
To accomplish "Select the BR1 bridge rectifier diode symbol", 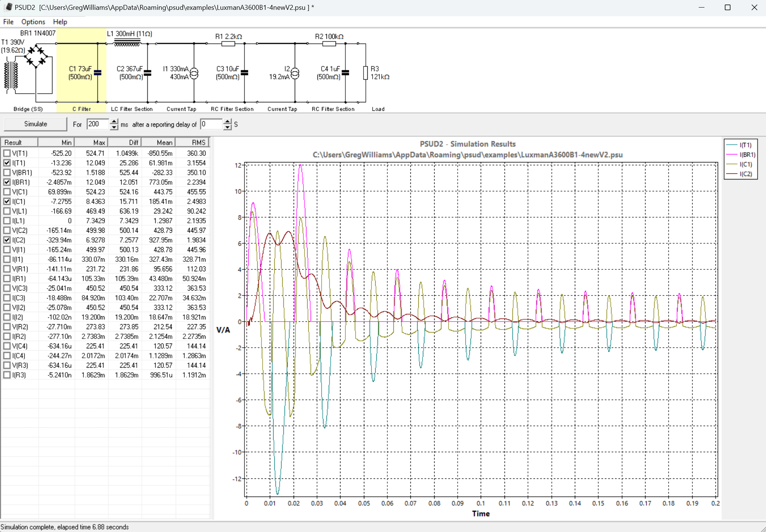I will click(36, 56).
